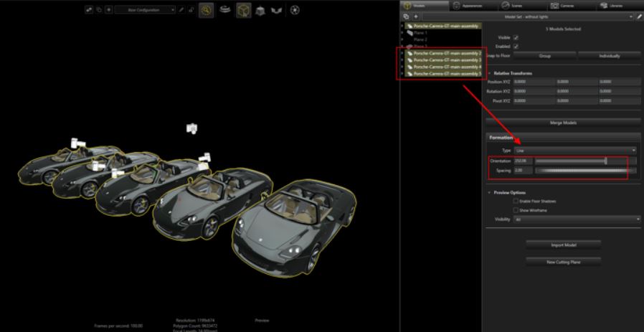Open the Formation Type dropdown
644x332 pixels.
(574, 151)
